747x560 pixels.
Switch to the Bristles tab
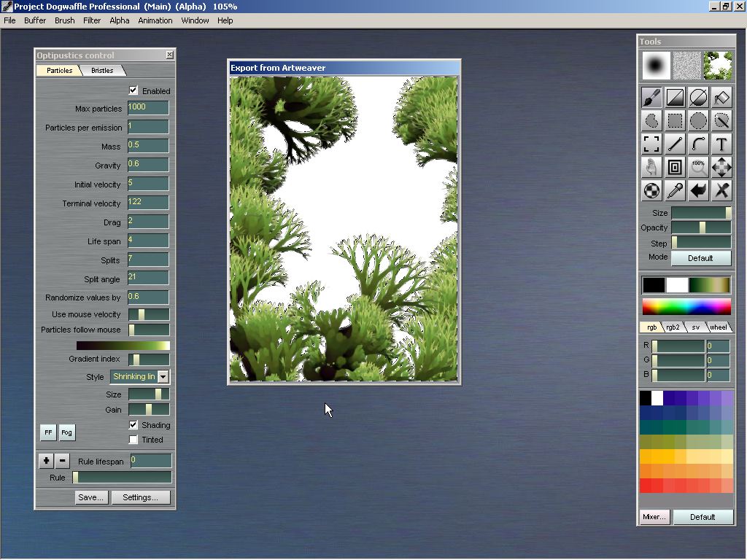pyautogui.click(x=102, y=71)
